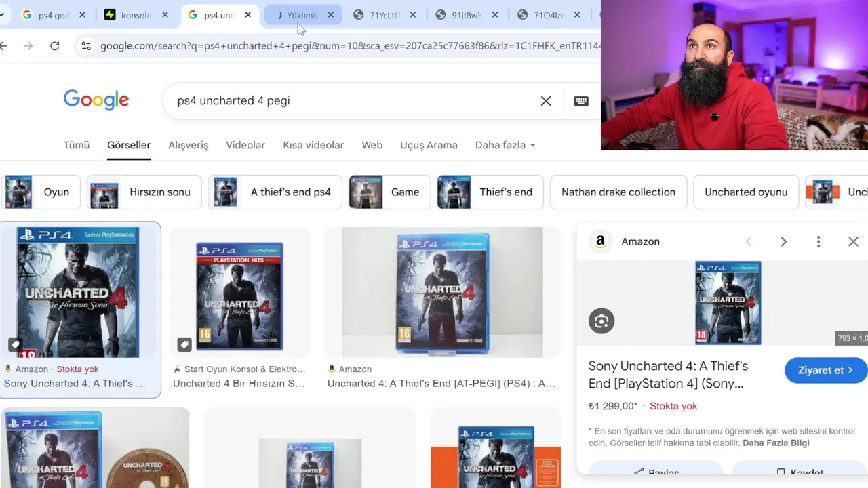Image resolution: width=868 pixels, height=488 pixels.
Task: Click the 'Ziyaret et' button
Action: (825, 371)
